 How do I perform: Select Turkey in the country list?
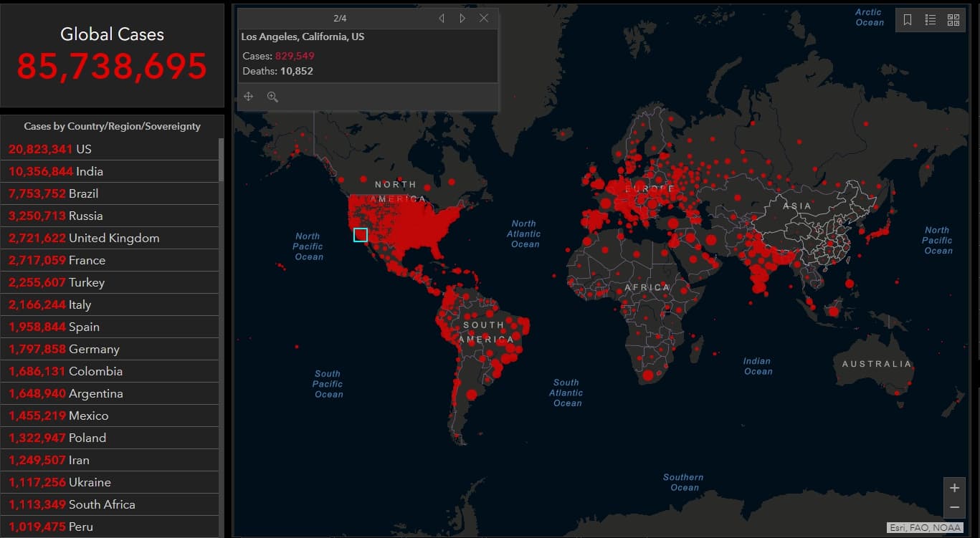click(110, 282)
